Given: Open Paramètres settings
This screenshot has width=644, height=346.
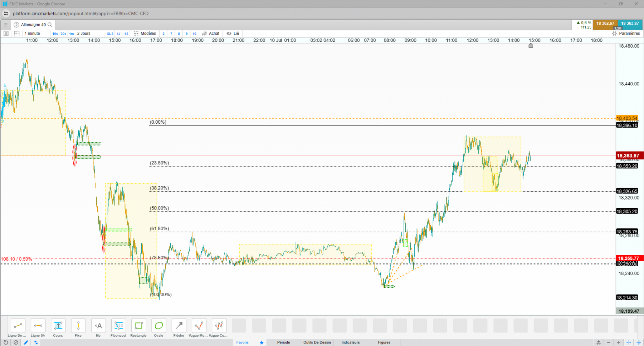Looking at the screenshot, I should (x=626, y=34).
